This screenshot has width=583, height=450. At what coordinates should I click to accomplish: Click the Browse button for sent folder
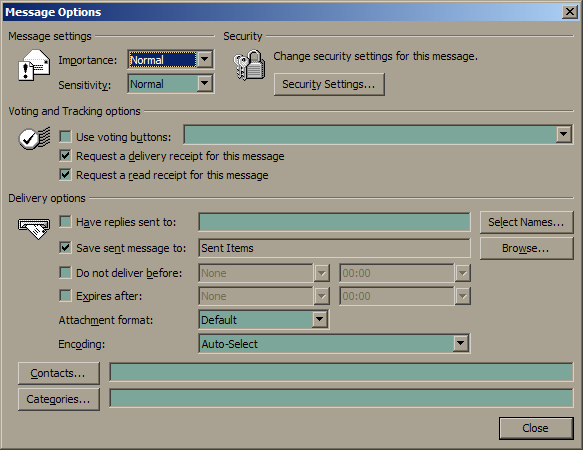[526, 248]
